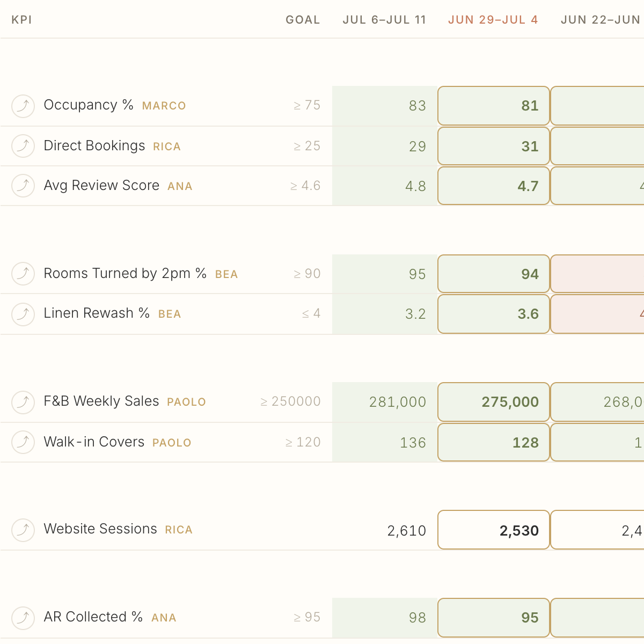Click the AR Collected % KPI name
Screen dimensions: 644x644
pos(93,617)
